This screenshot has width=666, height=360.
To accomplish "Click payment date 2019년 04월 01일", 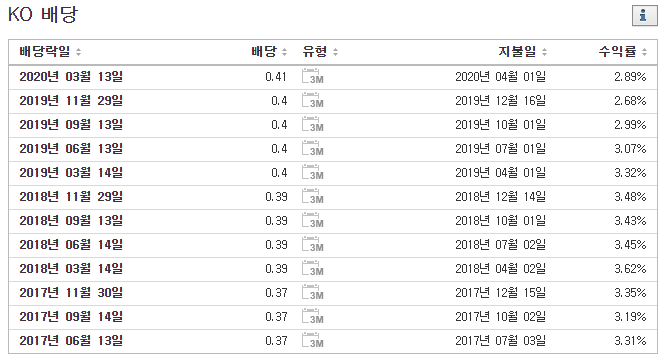I will 500,172.
